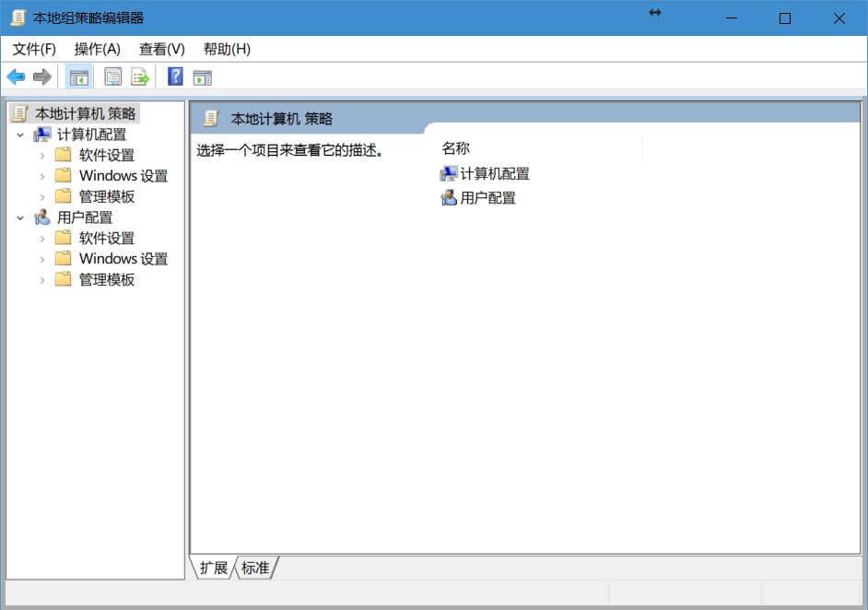The width and height of the screenshot is (868, 610).
Task: Select 软件设置 text under 用户配置
Action: 107,239
